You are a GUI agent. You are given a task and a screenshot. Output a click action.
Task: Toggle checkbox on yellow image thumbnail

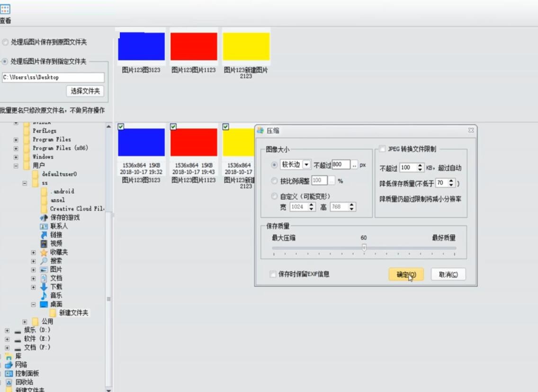[225, 127]
